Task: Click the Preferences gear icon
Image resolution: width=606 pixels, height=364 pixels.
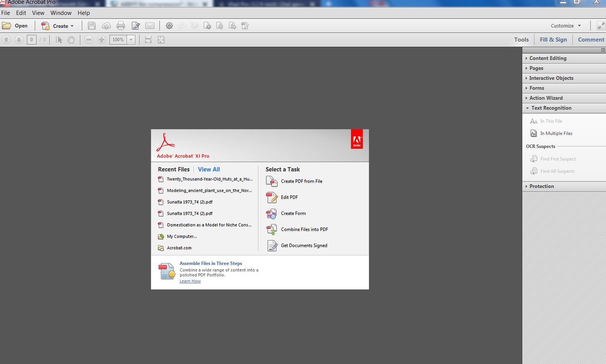Action: 169,26
